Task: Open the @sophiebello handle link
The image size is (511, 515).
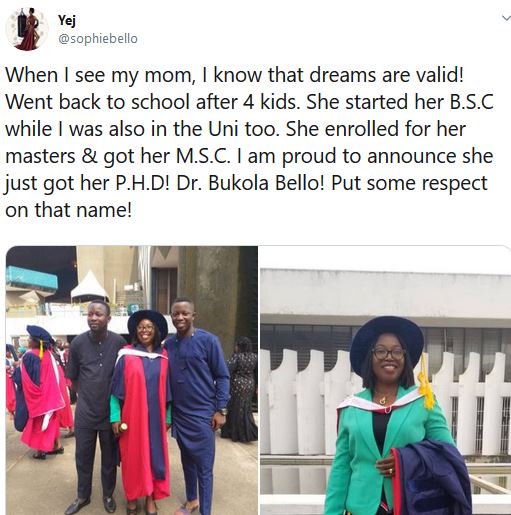Action: pyautogui.click(x=98, y=39)
